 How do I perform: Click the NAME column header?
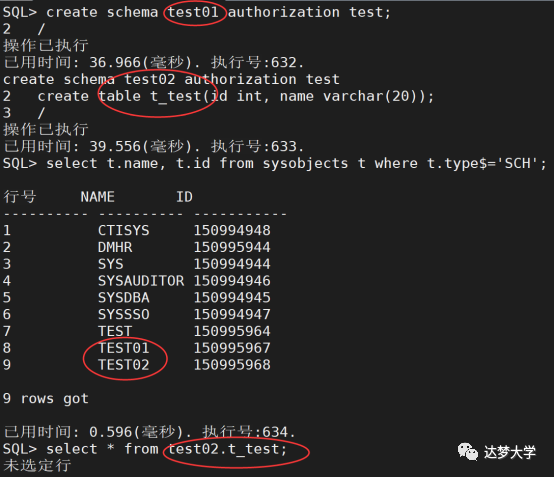(x=98, y=197)
